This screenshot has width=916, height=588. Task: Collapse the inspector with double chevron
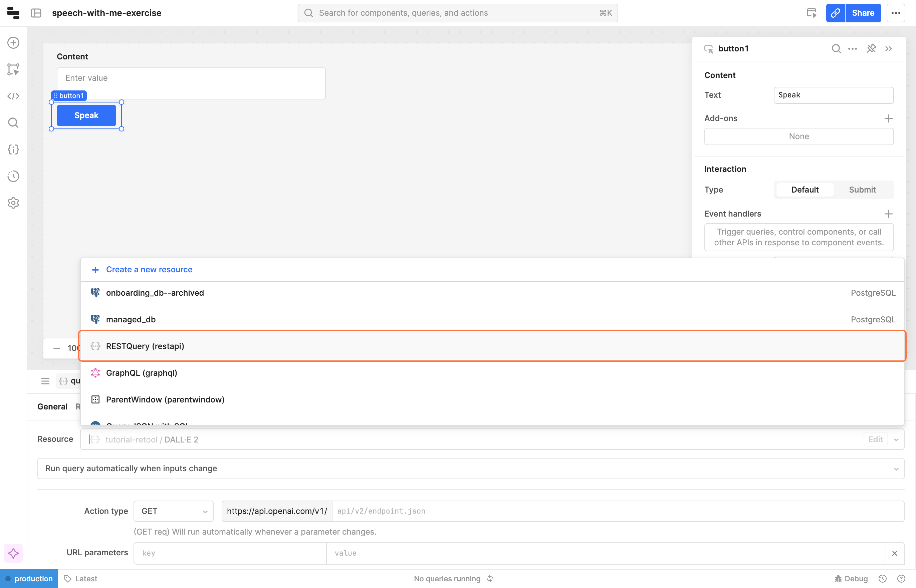coord(889,49)
